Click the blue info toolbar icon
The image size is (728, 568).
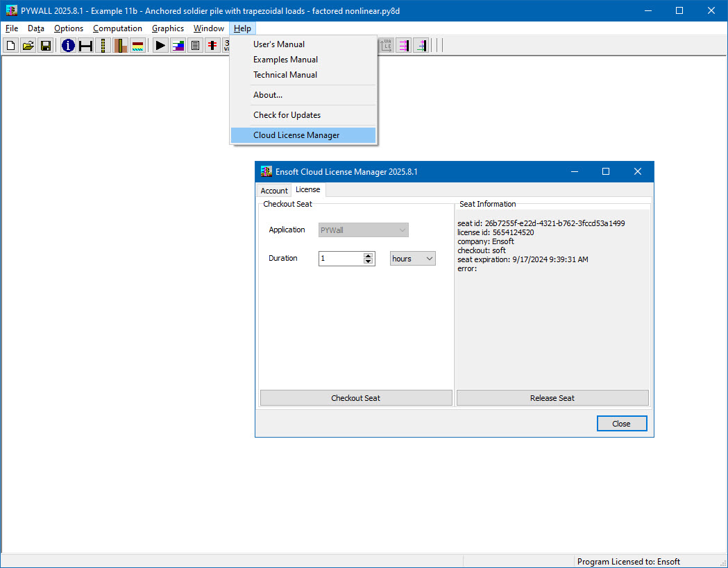click(x=67, y=45)
